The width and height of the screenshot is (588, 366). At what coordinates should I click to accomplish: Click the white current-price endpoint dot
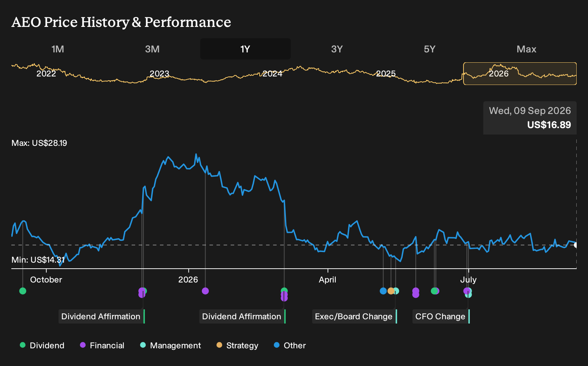576,245
